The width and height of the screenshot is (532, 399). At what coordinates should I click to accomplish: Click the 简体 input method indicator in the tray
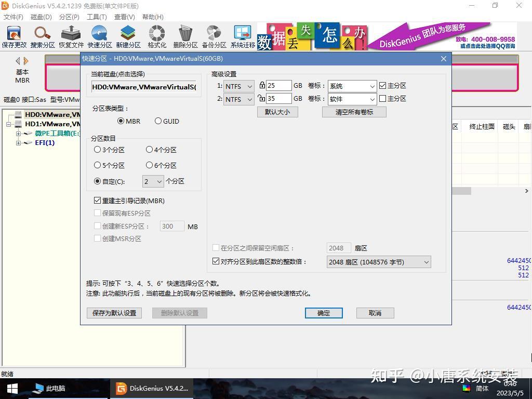click(482, 388)
